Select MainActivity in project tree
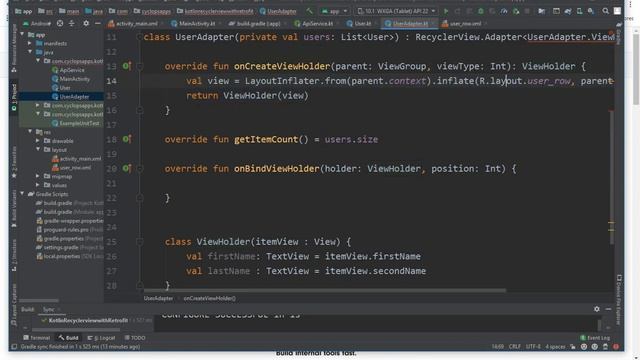Screen dimensions: 640x360 pos(75,79)
